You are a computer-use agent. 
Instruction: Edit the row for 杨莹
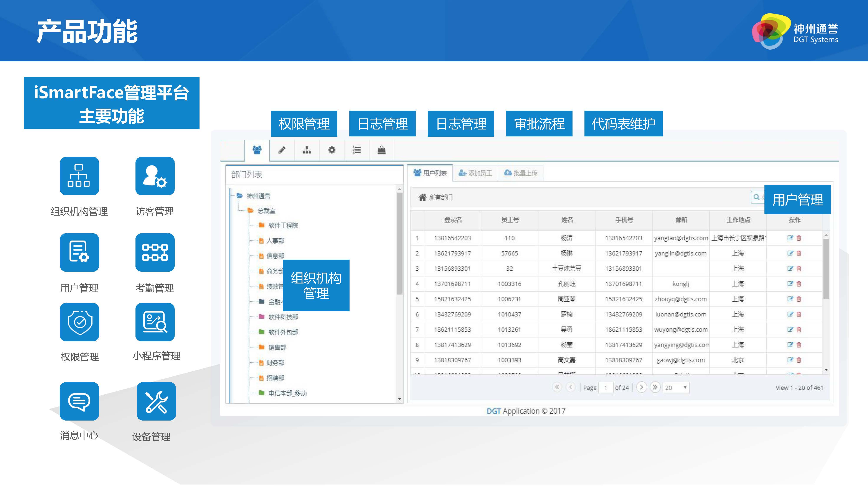(x=790, y=345)
